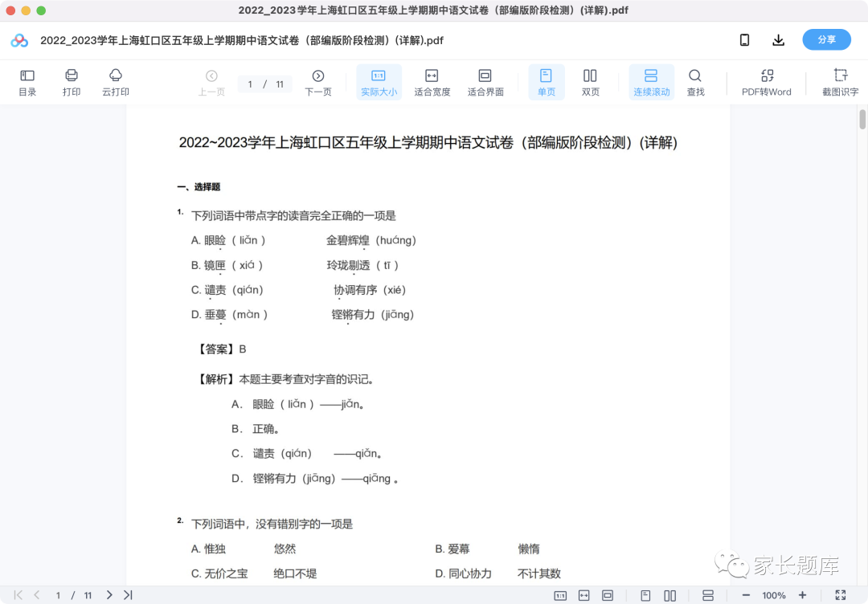Screen dimensions: 868x604
Task: Click option A 眼睑 in question 1
Action: 228,241
